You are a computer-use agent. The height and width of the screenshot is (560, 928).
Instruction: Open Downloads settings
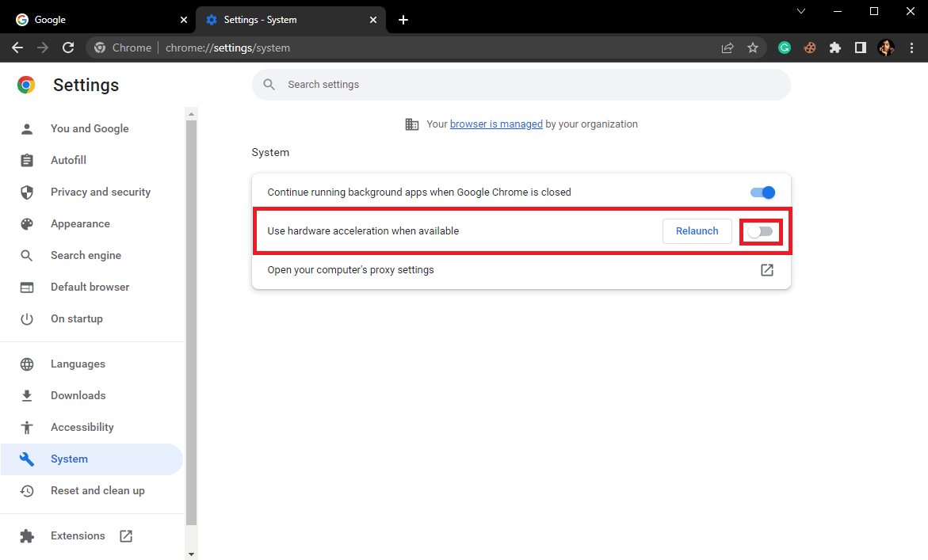(92, 395)
